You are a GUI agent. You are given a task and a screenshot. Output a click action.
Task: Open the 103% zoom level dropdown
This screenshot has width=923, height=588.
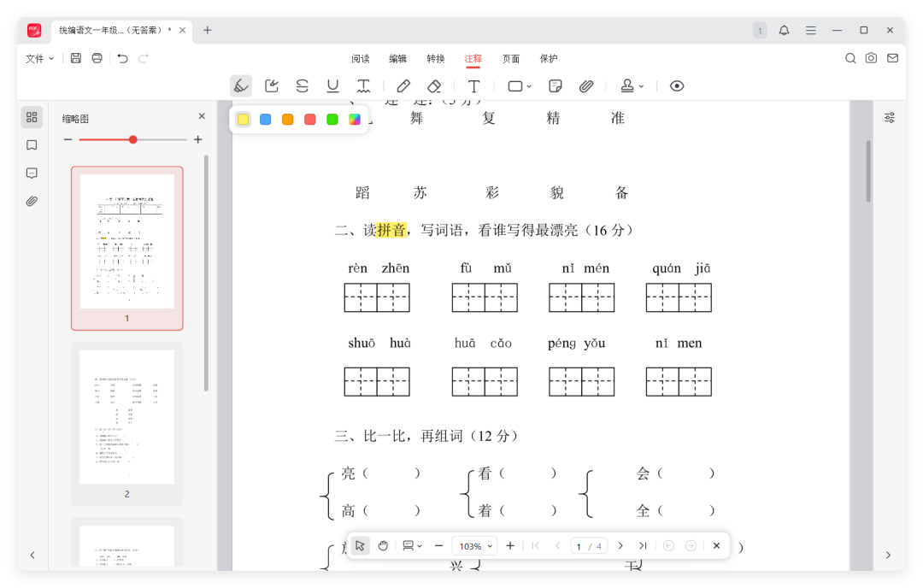pos(476,546)
